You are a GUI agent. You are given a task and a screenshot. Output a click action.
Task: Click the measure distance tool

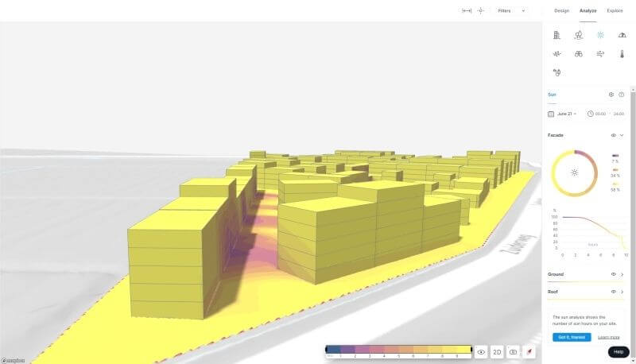(467, 11)
